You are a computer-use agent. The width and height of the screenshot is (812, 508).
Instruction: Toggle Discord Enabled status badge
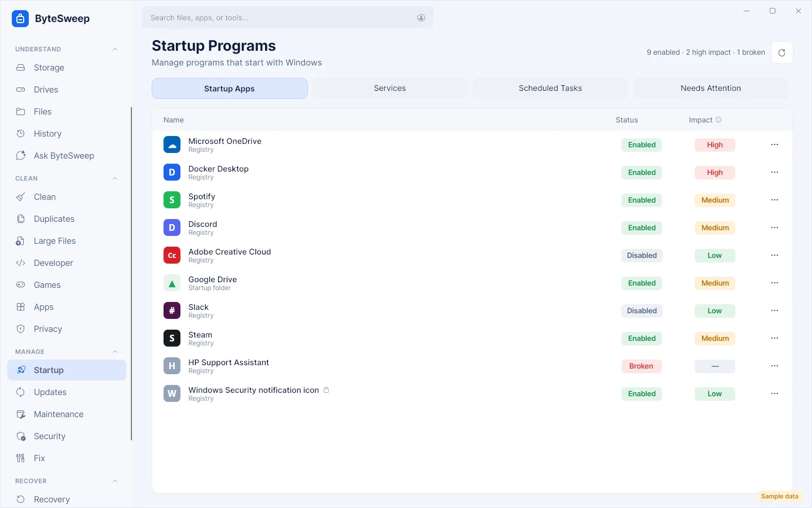coord(642,228)
